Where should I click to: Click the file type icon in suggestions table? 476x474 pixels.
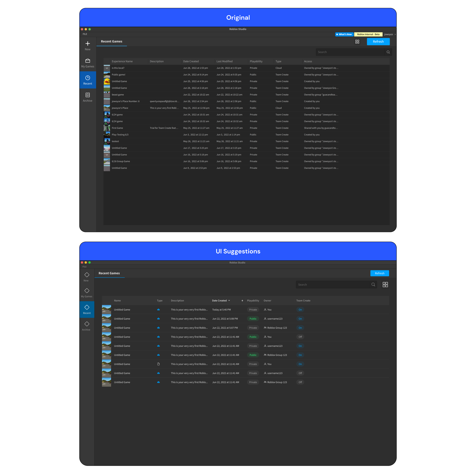click(158, 364)
